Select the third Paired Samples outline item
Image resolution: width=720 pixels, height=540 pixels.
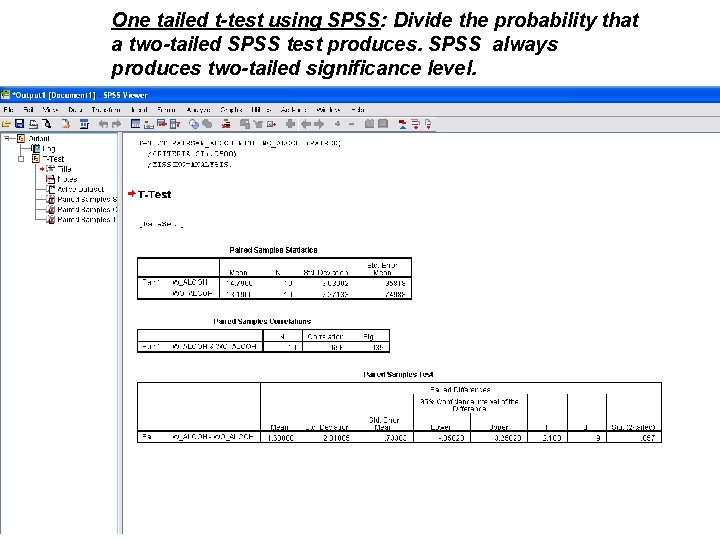coord(87,219)
